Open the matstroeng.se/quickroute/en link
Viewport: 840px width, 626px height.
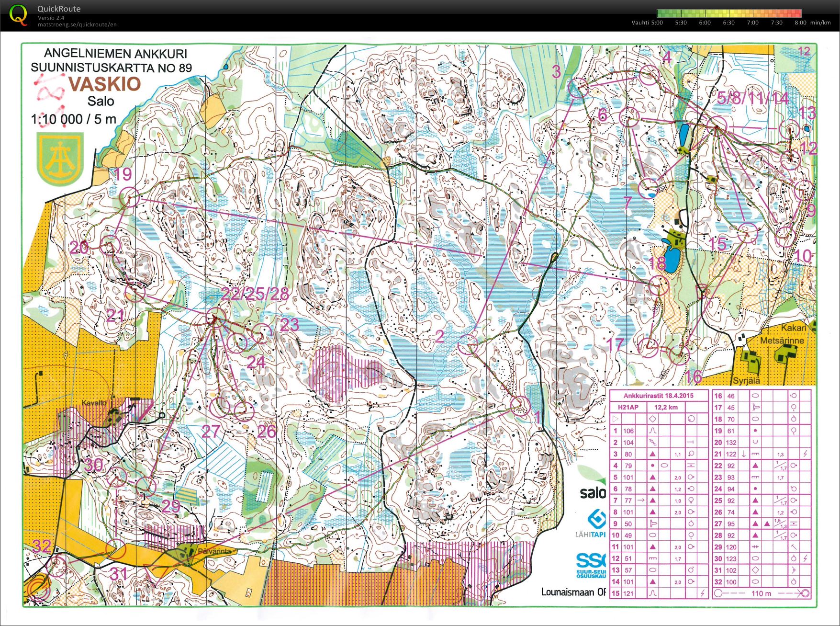click(77, 24)
